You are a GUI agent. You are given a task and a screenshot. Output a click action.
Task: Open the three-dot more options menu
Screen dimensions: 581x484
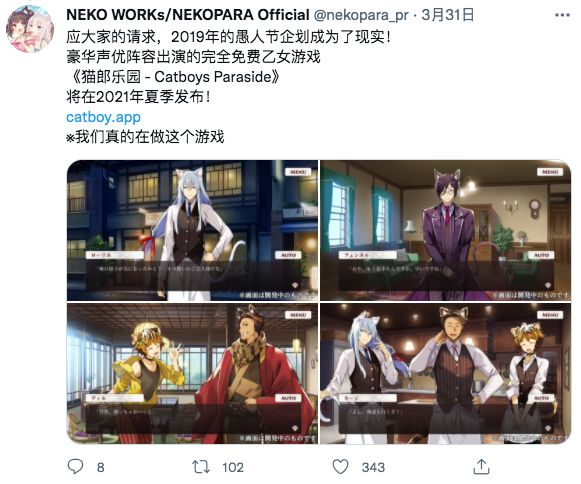pos(562,15)
